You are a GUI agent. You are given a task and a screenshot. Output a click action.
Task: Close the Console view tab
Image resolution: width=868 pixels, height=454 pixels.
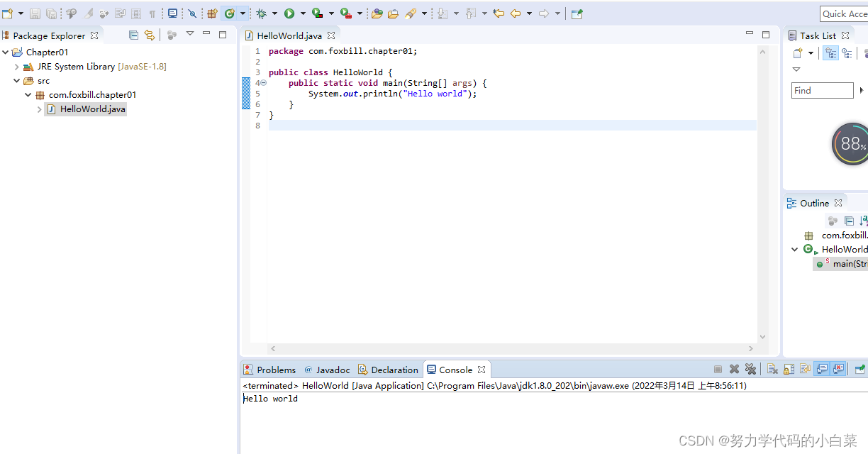tap(482, 370)
